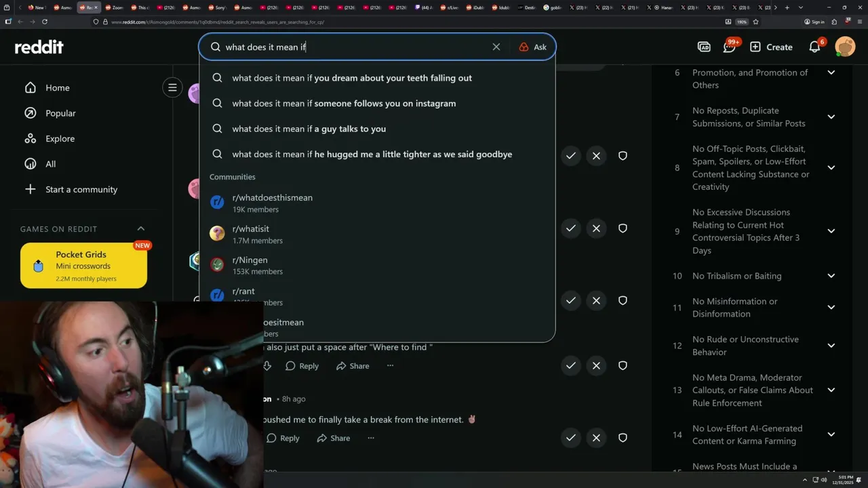Image resolution: width=868 pixels, height=488 pixels.
Task: Click the browser reload button
Action: (x=45, y=22)
